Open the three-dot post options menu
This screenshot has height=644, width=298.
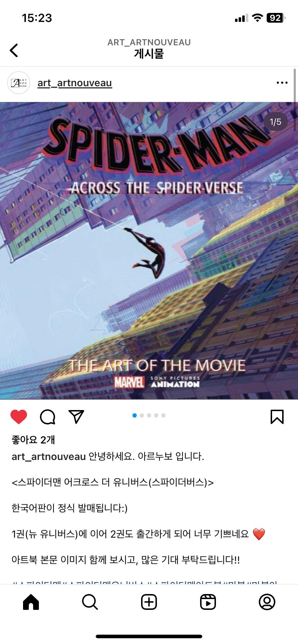[x=282, y=83]
